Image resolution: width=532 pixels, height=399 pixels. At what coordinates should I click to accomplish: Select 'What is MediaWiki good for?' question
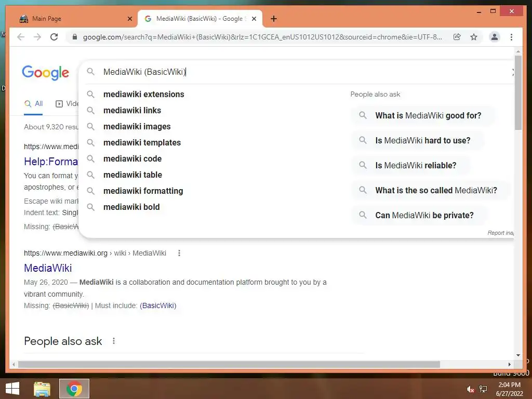point(422,116)
